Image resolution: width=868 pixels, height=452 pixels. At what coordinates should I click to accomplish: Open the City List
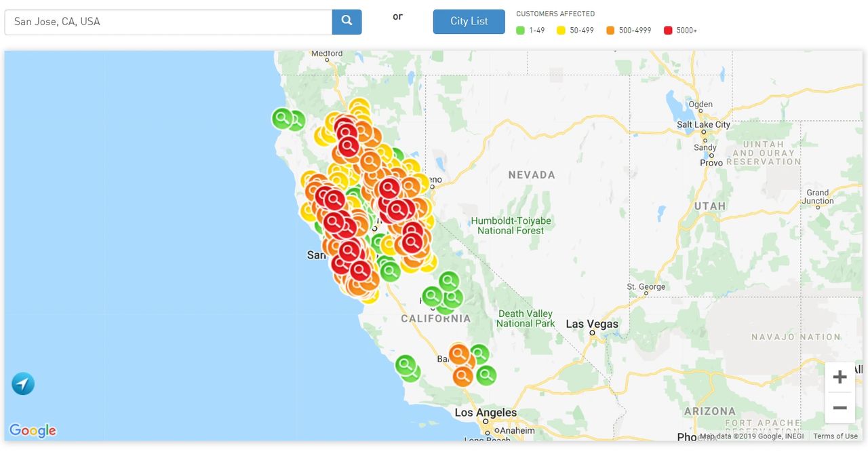tap(469, 22)
